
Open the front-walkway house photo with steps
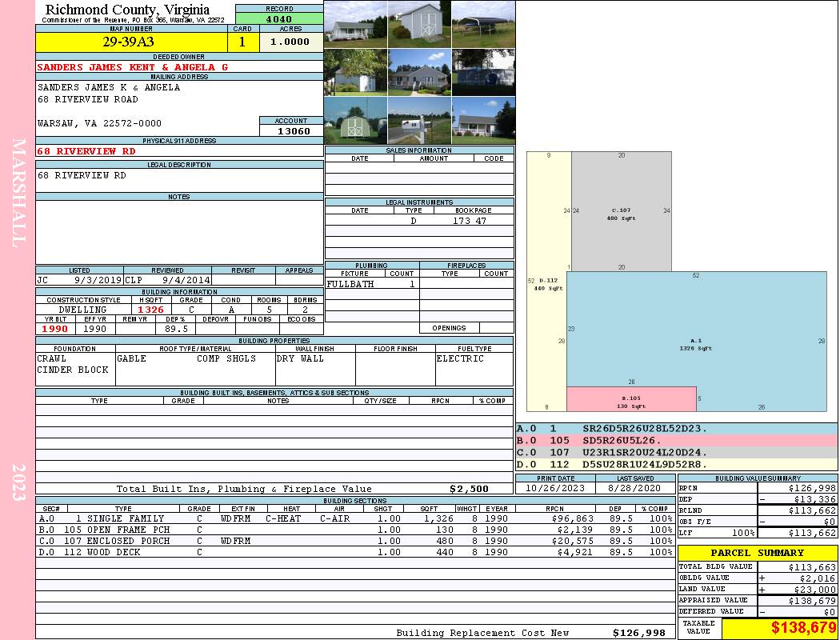(419, 72)
